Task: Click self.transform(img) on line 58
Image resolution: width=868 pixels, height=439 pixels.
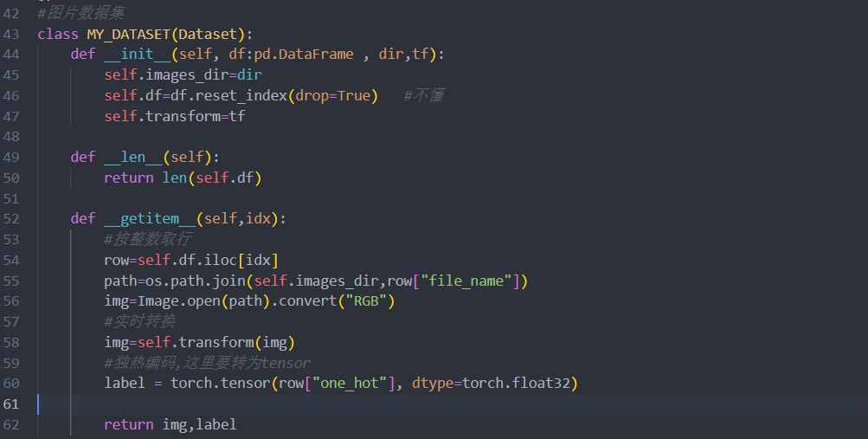Action: (215, 342)
